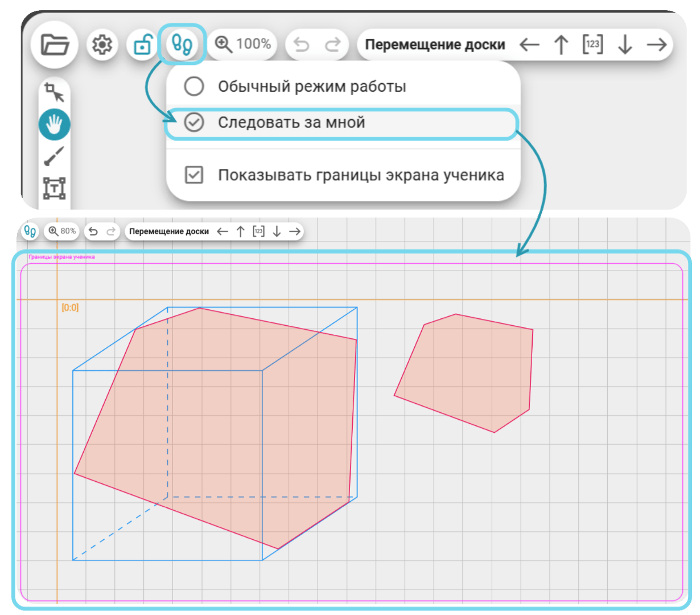This screenshot has height=615, width=700.
Task: Open the 80% zoom control in lower toolbar
Action: click(62, 231)
